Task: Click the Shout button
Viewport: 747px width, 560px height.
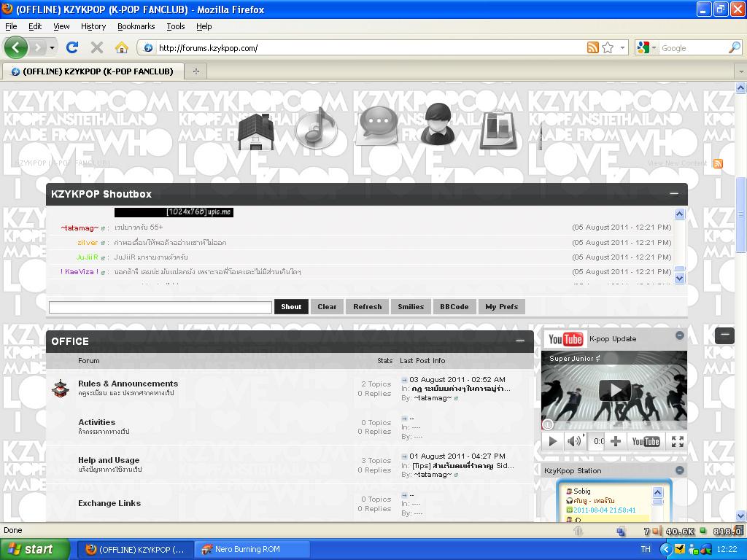Action: [x=291, y=307]
